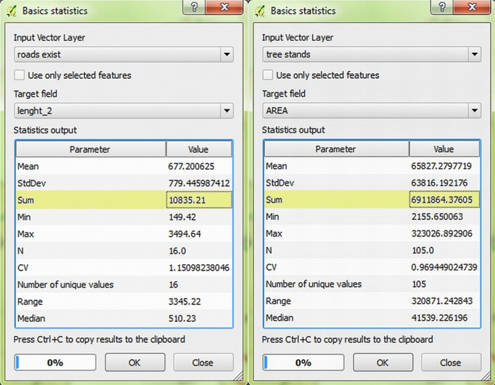Click QGIS icon in roads exist dialog title
The width and height of the screenshot is (495, 385).
(11, 11)
